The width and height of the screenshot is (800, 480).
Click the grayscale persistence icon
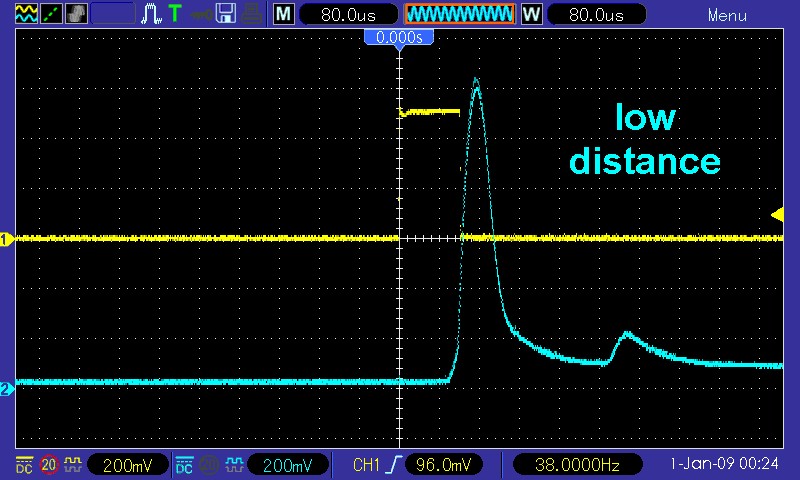point(76,14)
